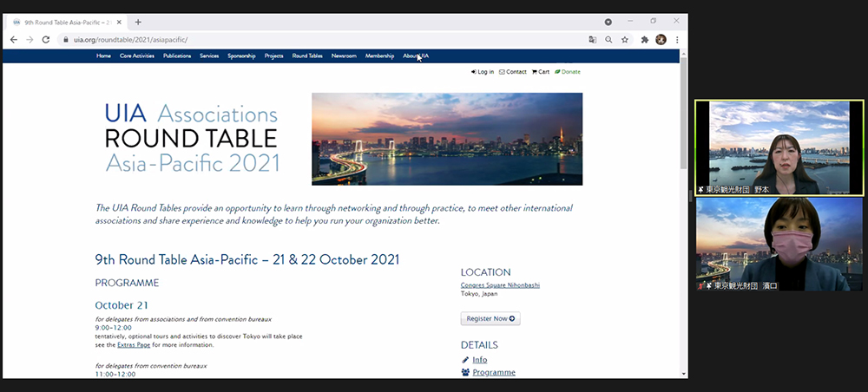Open a new tab with plus button

[138, 23]
